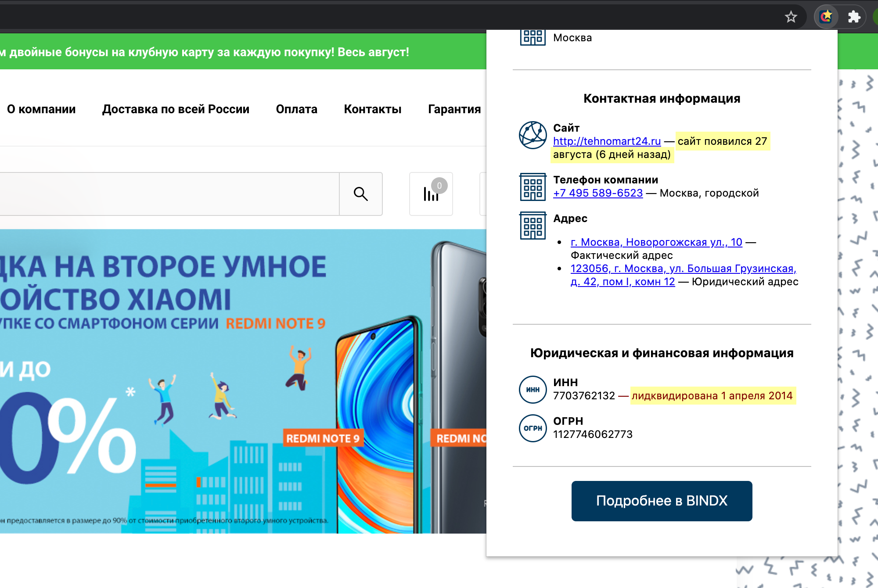Click the round ИНН icon
The width and height of the screenshot is (878, 588).
pos(533,390)
